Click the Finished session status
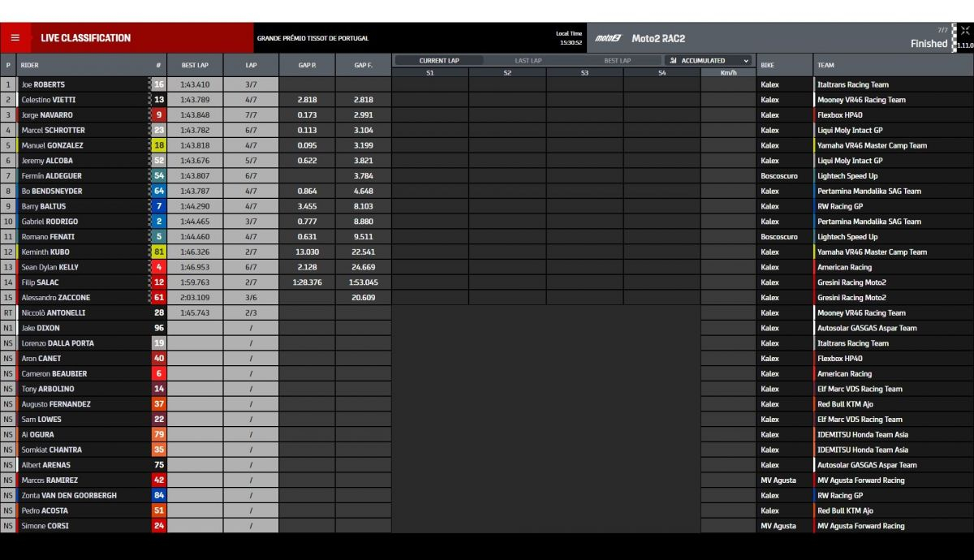Screen dimensions: 974x560 tap(929, 44)
